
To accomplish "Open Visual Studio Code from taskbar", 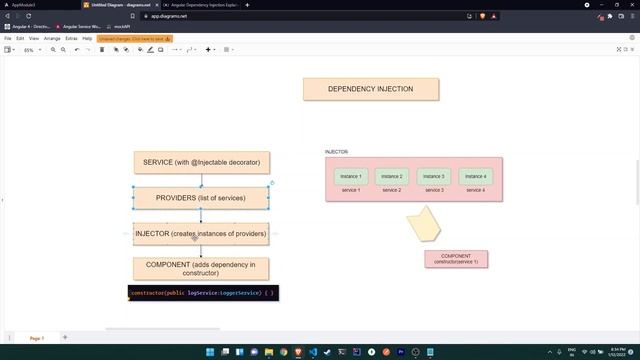I will coord(313,352).
